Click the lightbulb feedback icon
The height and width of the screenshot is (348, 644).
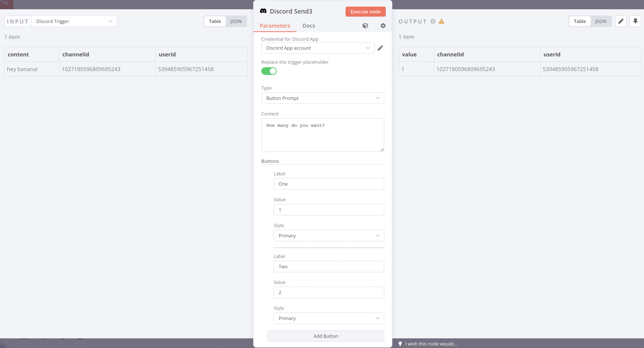click(400, 344)
